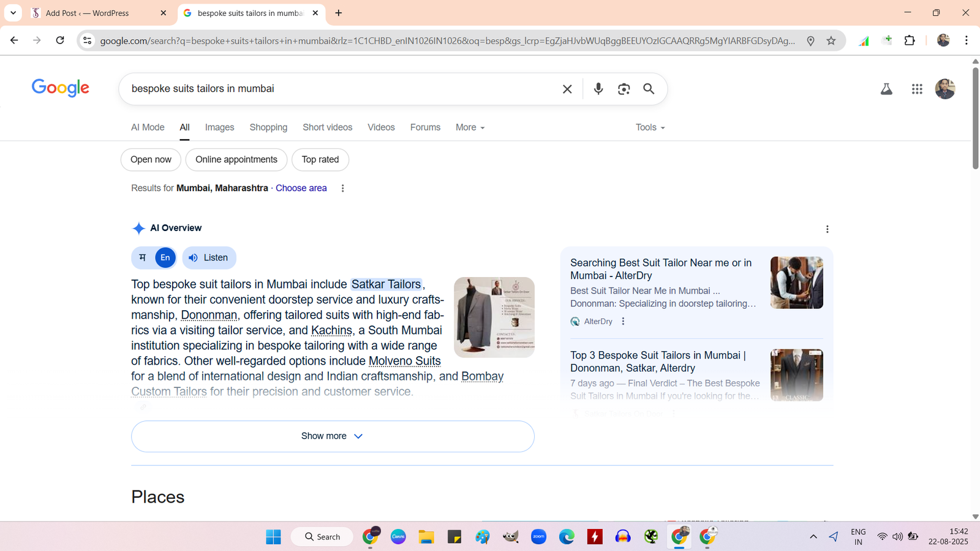Start voice search with microphone icon
Image resolution: width=980 pixels, height=551 pixels.
click(598, 89)
